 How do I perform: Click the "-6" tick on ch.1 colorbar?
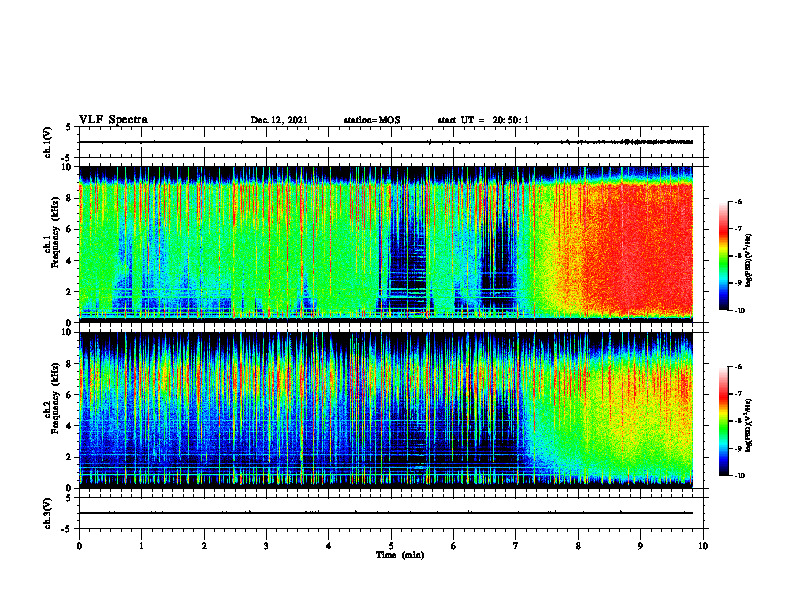[738, 201]
